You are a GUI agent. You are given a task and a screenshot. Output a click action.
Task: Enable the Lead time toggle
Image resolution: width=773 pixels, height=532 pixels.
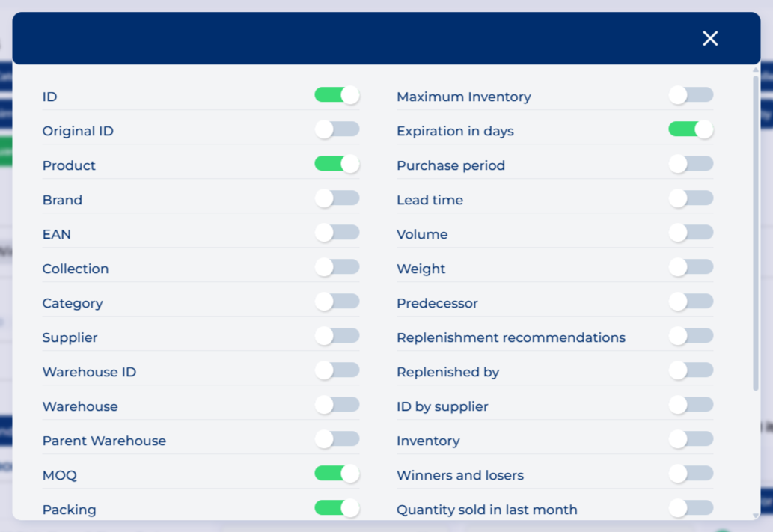click(x=691, y=198)
